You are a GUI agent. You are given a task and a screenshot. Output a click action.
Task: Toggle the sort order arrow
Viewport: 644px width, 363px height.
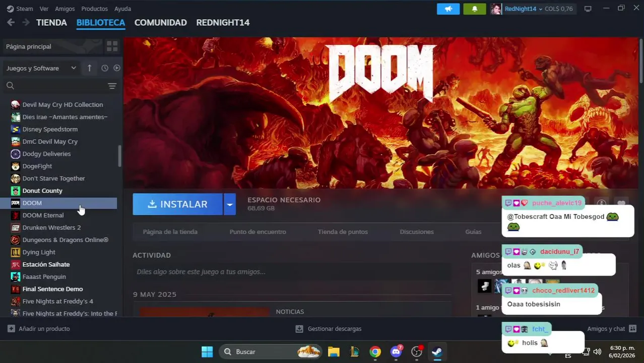(89, 68)
